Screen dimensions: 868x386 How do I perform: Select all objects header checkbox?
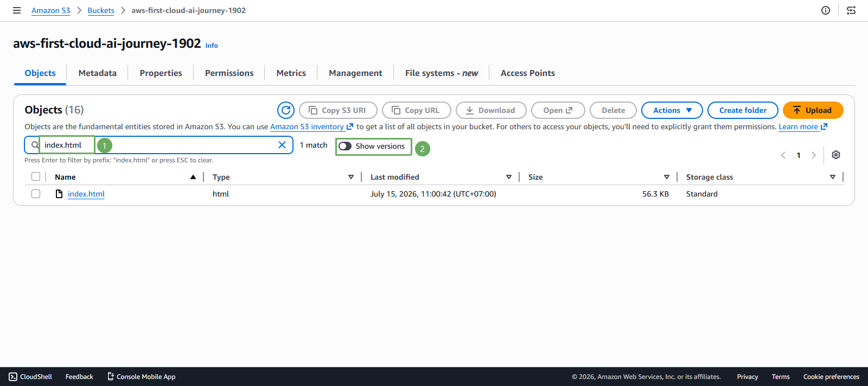click(x=36, y=176)
